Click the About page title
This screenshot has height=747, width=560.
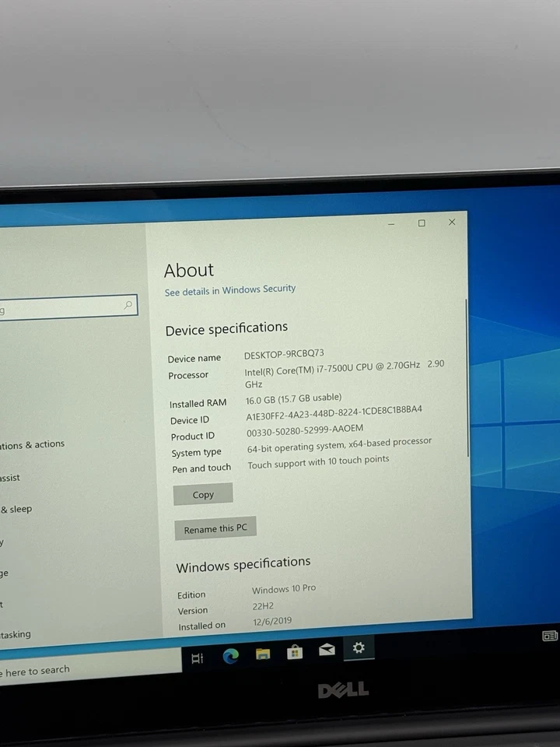[189, 270]
